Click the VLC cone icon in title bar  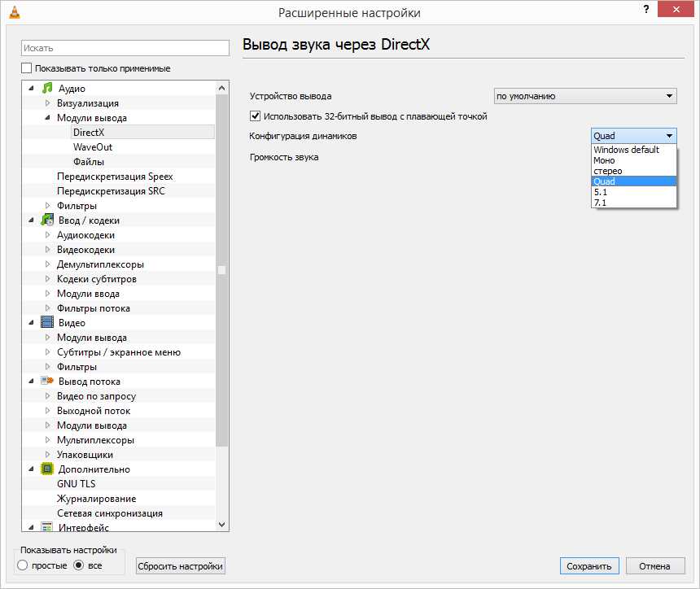[14, 13]
